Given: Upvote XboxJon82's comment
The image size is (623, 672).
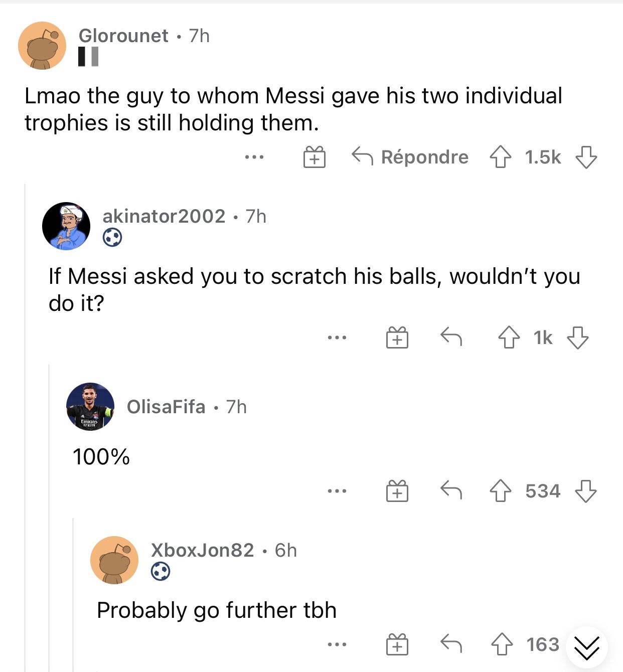Looking at the screenshot, I should (x=502, y=644).
